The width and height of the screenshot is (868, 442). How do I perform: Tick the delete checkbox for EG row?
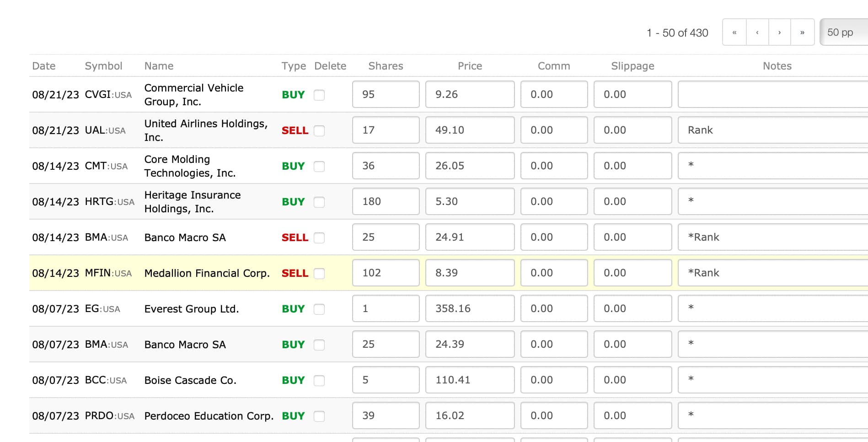pyautogui.click(x=319, y=309)
